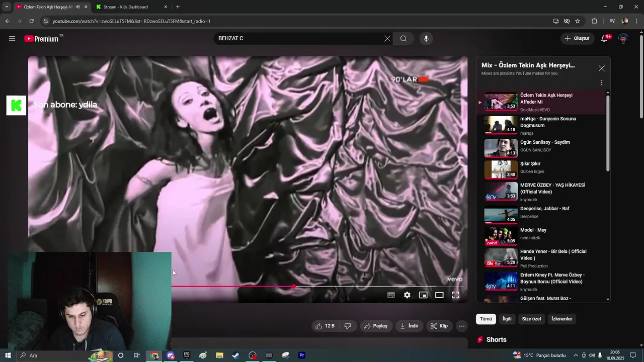Viewport: 644px width, 362px height.
Task: Play MERVE ÖZBEY - YAŞ HİKAYESİ
Action: tap(541, 192)
